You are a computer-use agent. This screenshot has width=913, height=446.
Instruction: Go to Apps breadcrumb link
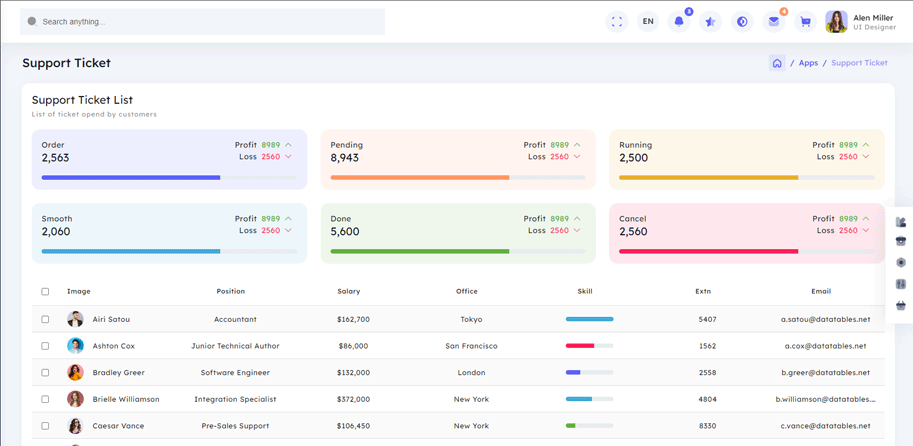pos(808,63)
